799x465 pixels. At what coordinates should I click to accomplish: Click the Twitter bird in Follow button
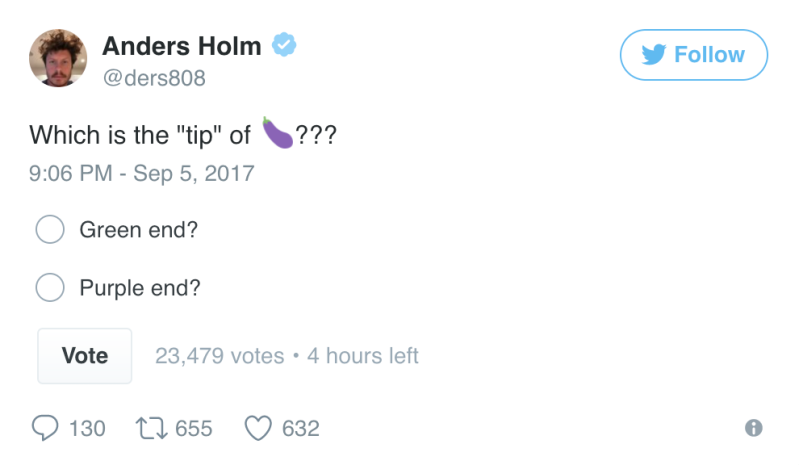(x=654, y=55)
